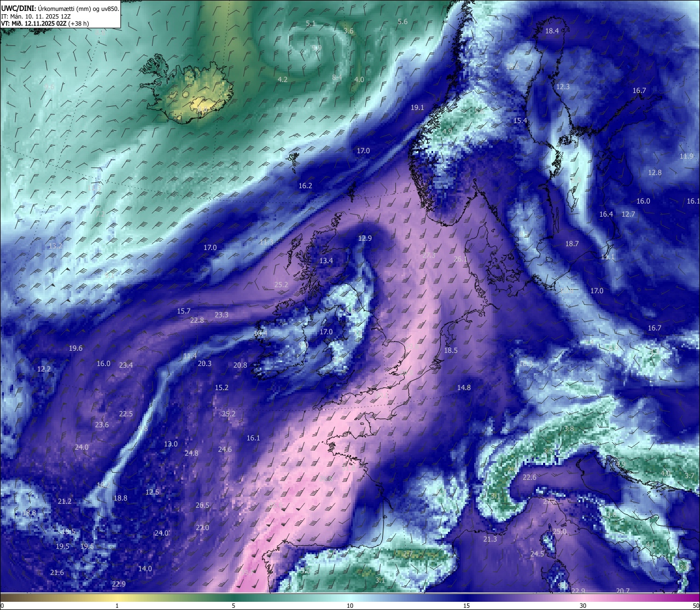Click the 30 tick on the color scale
Screen dimensions: 700x610
tap(583, 606)
